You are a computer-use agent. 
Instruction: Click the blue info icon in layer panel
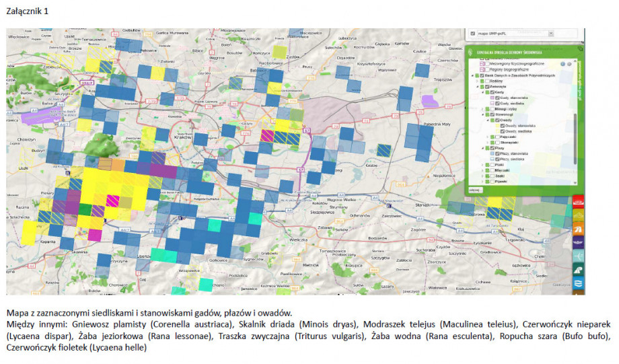[x=562, y=63]
